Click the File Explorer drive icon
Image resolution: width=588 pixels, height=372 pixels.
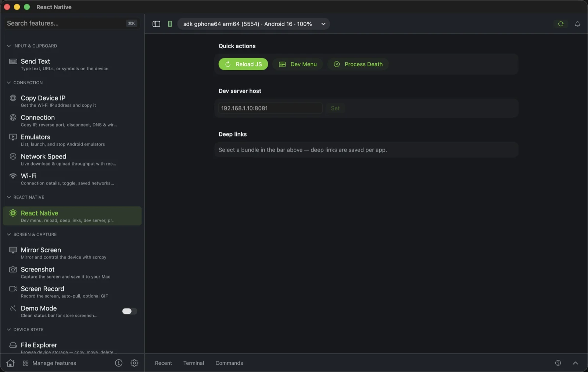coord(13,345)
